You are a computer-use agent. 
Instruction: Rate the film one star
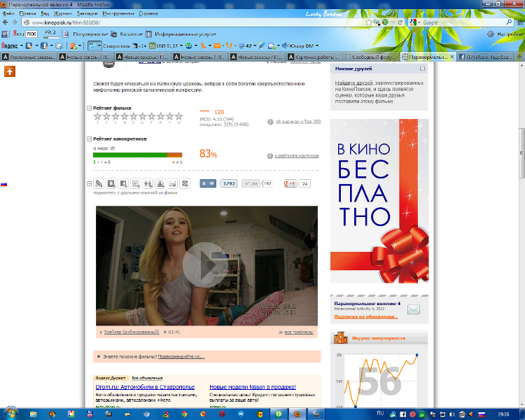click(97, 117)
